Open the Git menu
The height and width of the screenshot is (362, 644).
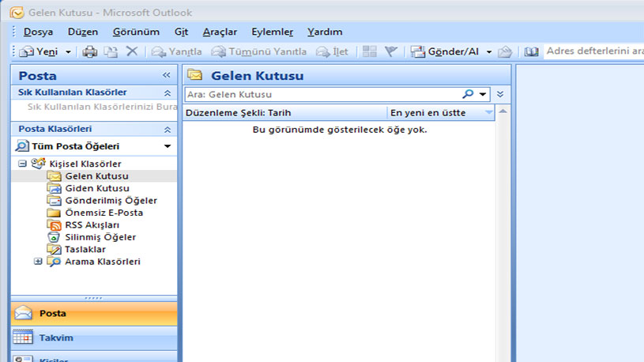click(181, 32)
